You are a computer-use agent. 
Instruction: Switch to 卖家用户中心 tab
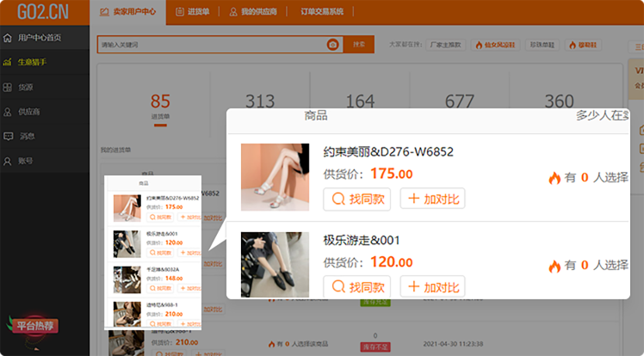tap(128, 12)
